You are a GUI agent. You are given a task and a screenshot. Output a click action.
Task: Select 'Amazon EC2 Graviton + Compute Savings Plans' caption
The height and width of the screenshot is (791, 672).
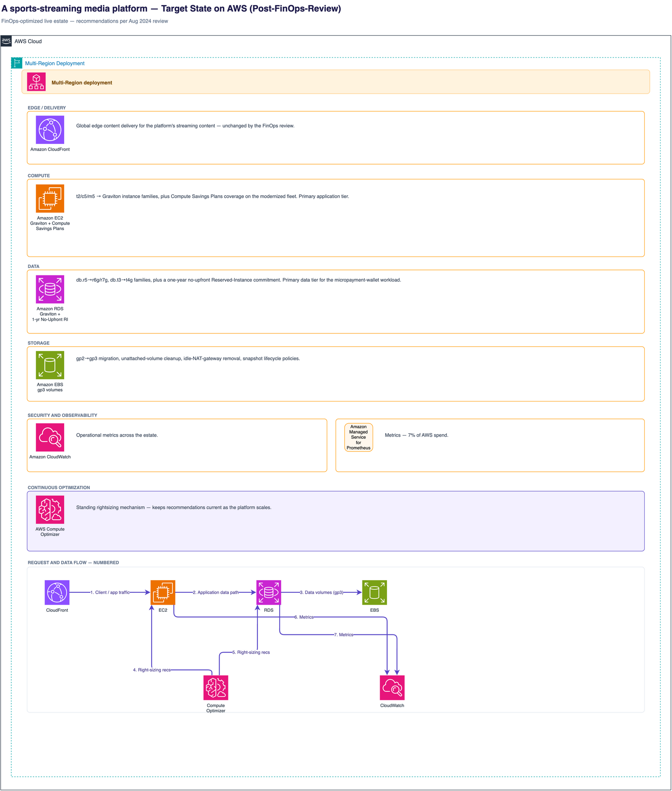(x=50, y=223)
